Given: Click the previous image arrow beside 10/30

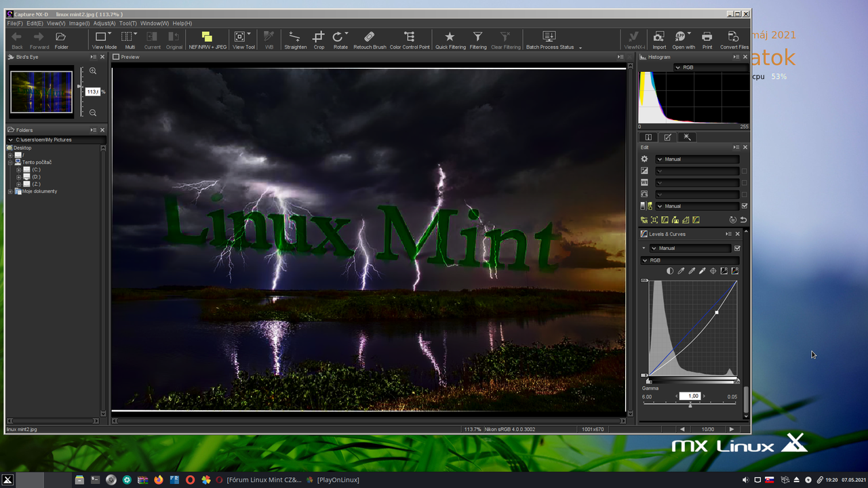Looking at the screenshot, I should pos(683,429).
